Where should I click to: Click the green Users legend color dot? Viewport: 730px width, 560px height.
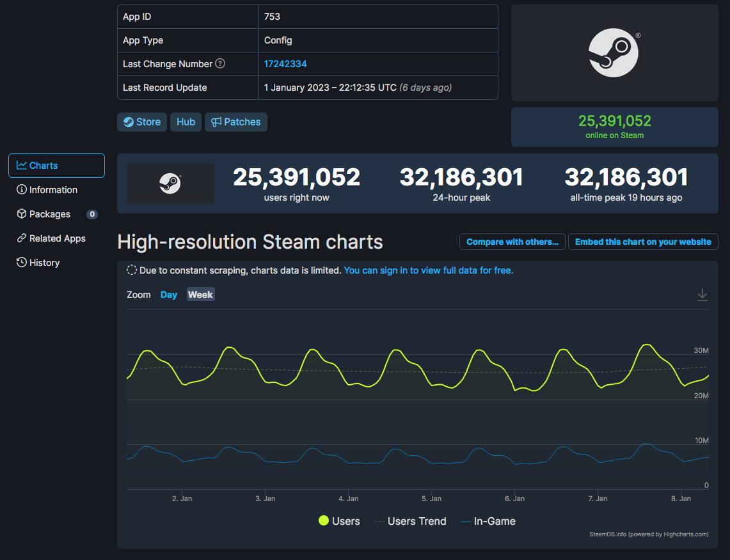324,520
